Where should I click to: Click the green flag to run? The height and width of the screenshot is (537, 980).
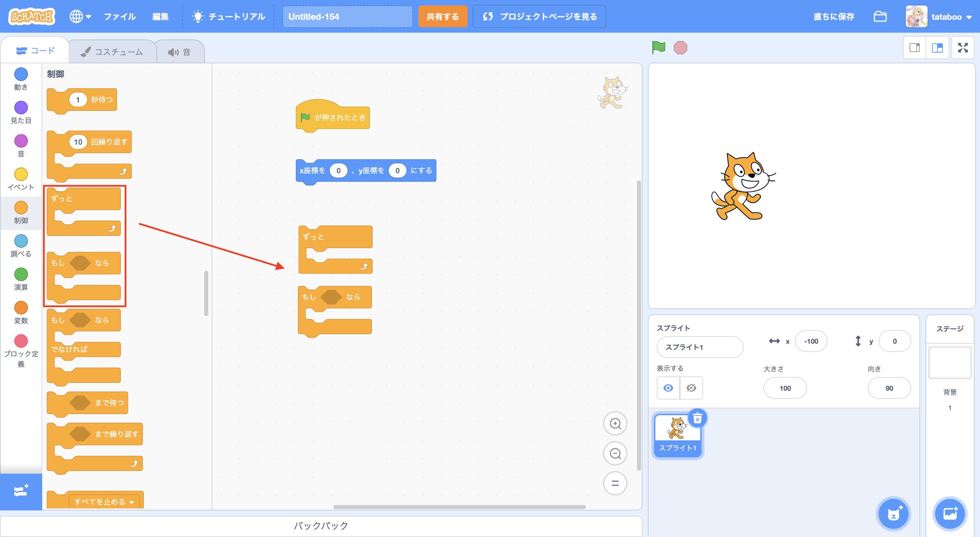coord(658,48)
